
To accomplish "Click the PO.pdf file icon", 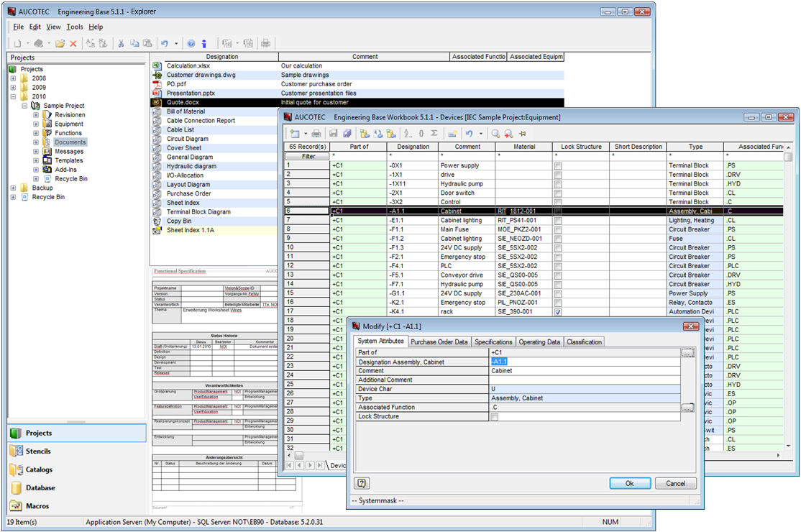I will tap(157, 84).
